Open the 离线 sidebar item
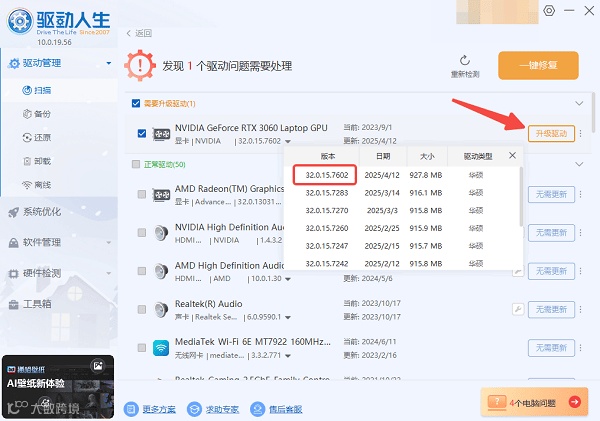The height and width of the screenshot is (421, 600). click(x=37, y=185)
